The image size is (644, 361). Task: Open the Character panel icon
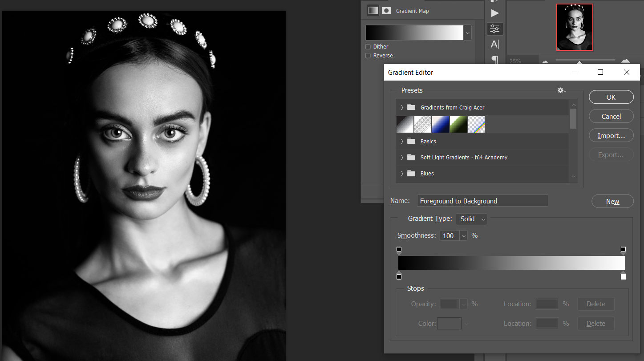coord(494,44)
